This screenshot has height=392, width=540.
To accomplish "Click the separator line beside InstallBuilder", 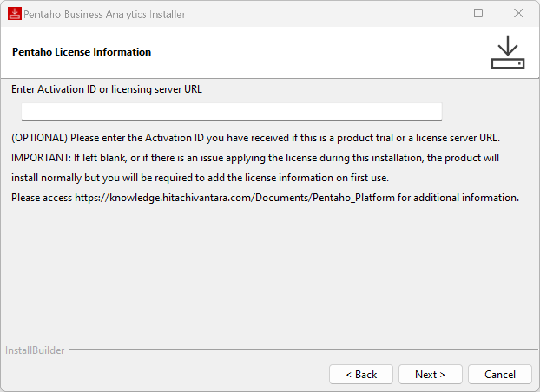I will [303, 349].
